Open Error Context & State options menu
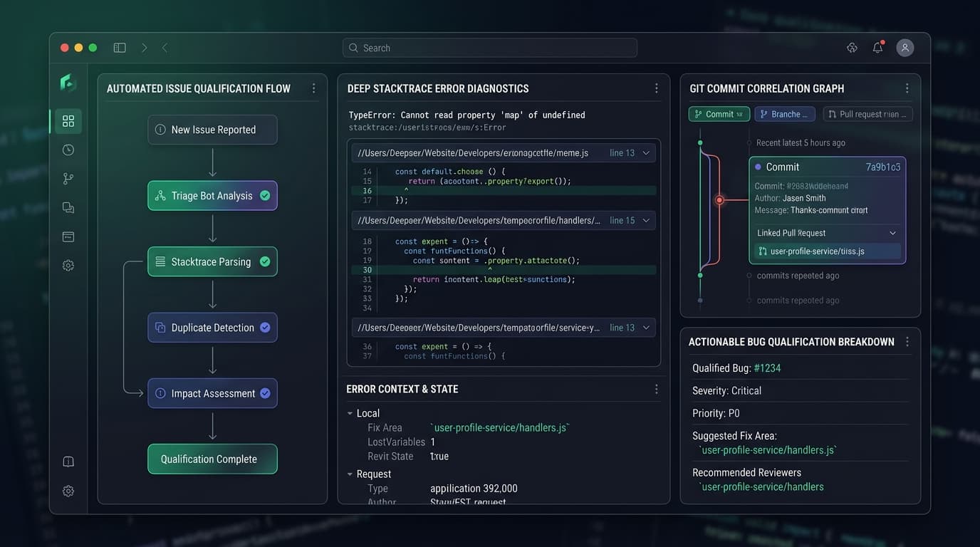 (x=656, y=389)
